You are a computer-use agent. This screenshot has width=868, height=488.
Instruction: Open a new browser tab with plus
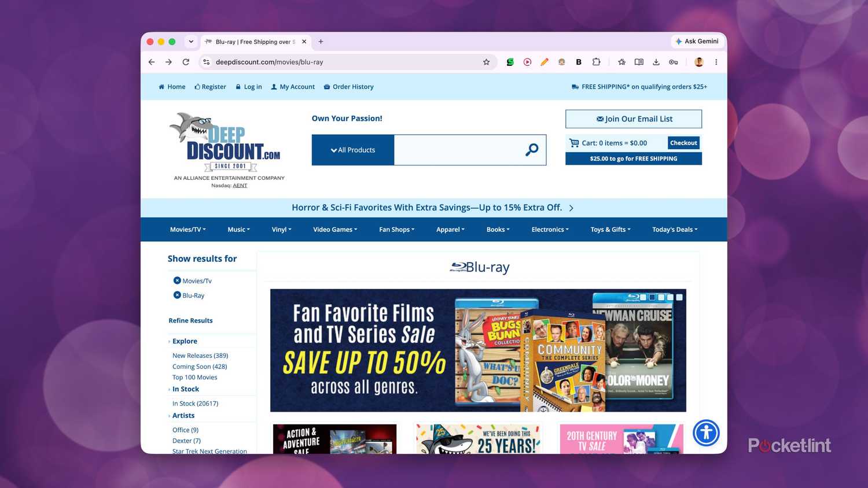click(321, 42)
